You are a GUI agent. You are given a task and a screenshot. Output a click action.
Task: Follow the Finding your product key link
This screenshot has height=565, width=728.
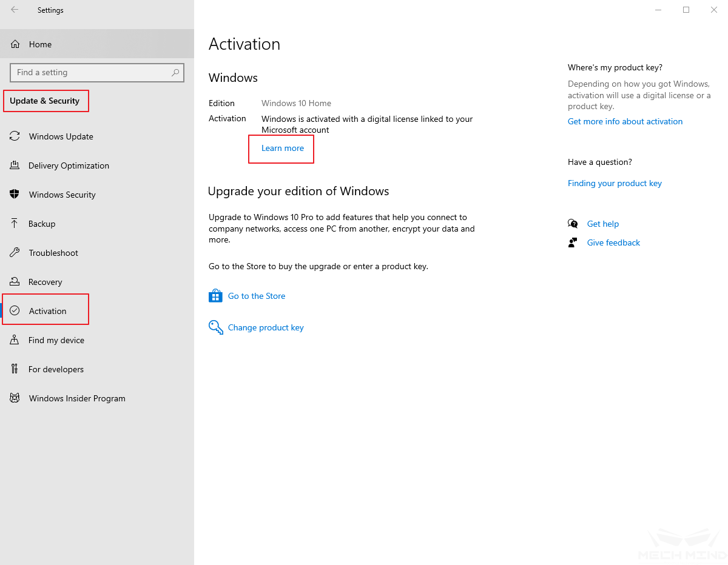(615, 183)
